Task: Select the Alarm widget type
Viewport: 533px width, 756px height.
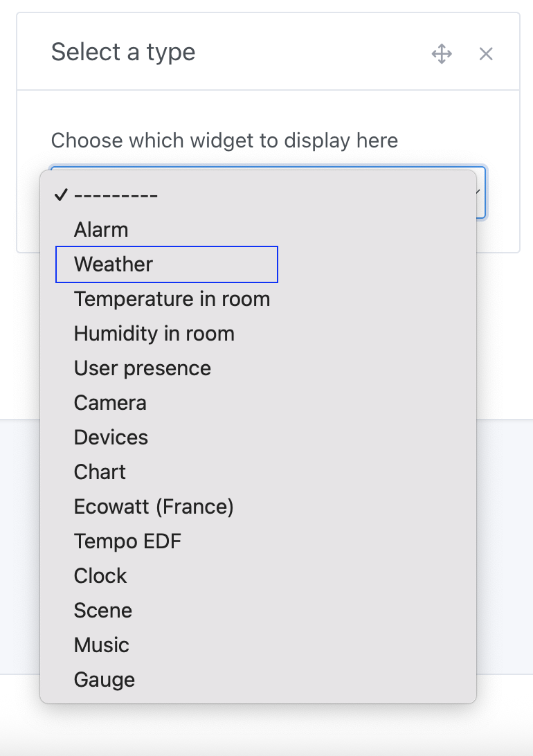Action: (101, 229)
